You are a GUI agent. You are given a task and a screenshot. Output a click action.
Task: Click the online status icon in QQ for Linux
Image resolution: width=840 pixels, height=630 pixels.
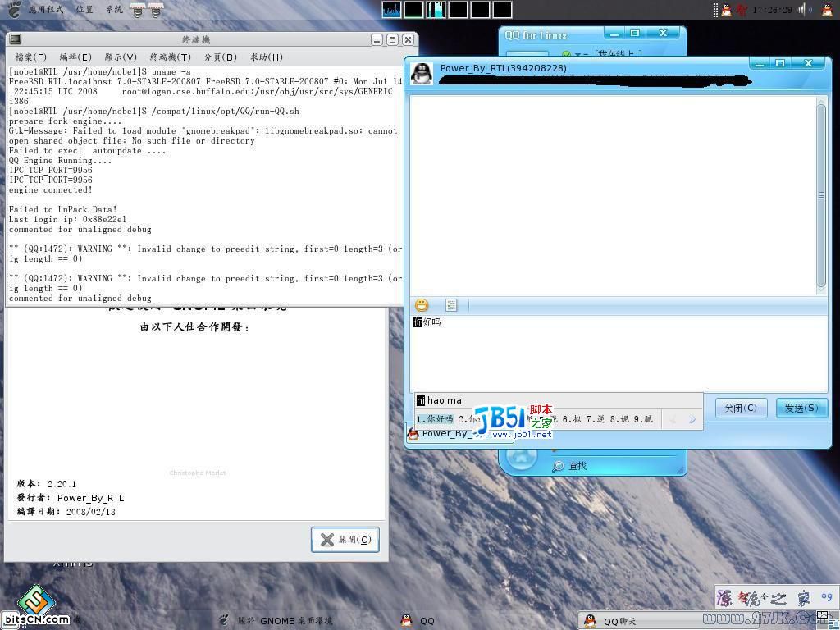[x=566, y=54]
